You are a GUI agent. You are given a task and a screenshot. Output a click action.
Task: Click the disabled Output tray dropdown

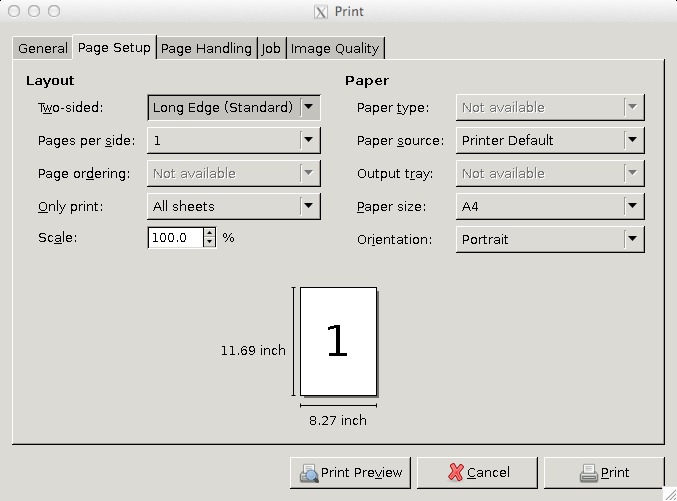[x=550, y=173]
